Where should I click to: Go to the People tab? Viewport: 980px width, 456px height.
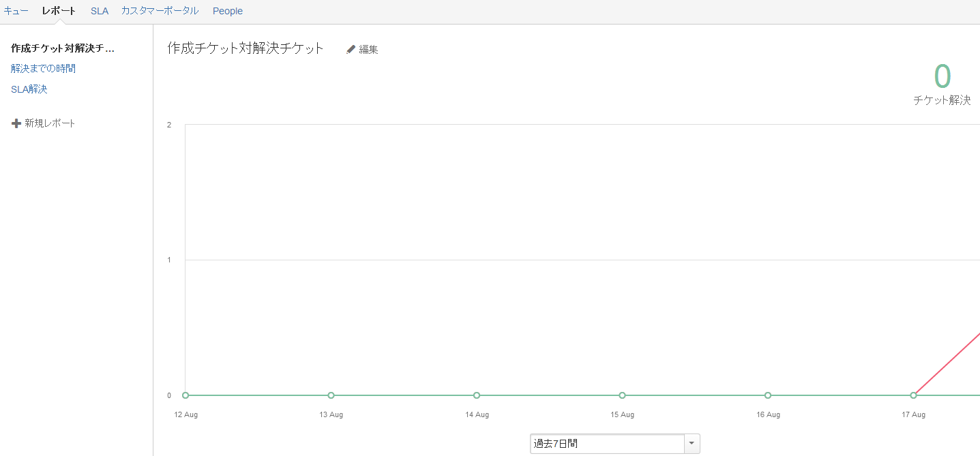[228, 11]
